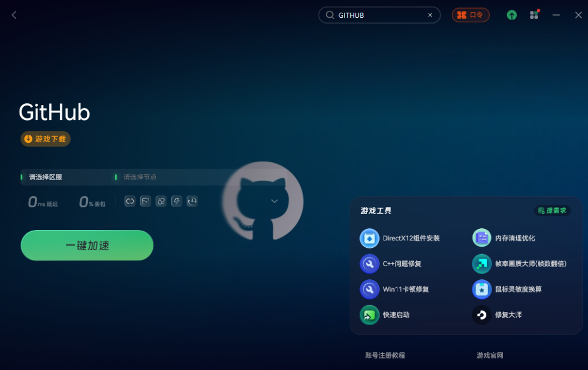Image resolution: width=588 pixels, height=370 pixels.
Task: Launch the C++问题修复 tool icon
Action: (369, 264)
